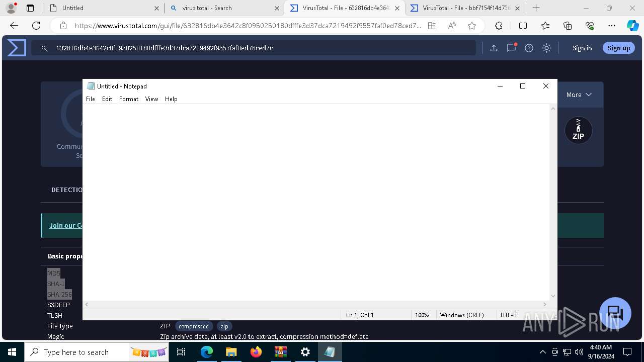Go back in browser history
The image size is (644, 362).
pyautogui.click(x=14, y=26)
